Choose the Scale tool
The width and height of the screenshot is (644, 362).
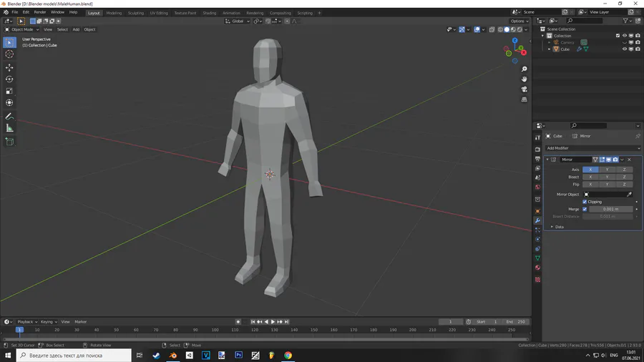pos(9,91)
